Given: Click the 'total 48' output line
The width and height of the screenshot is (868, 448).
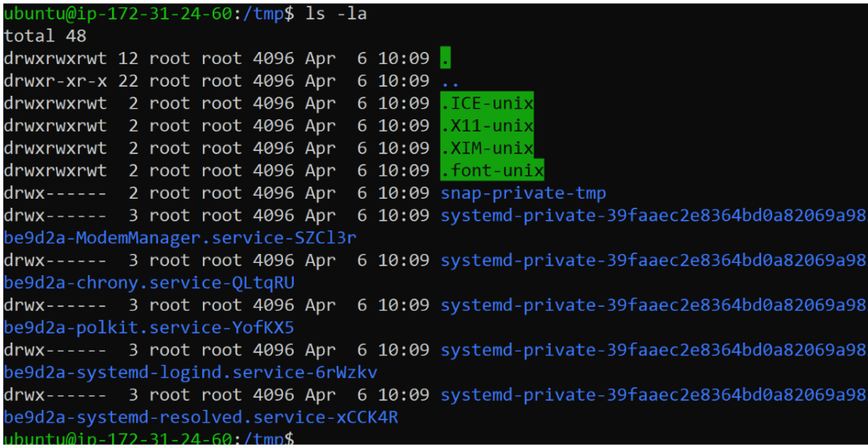Looking at the screenshot, I should point(45,36).
